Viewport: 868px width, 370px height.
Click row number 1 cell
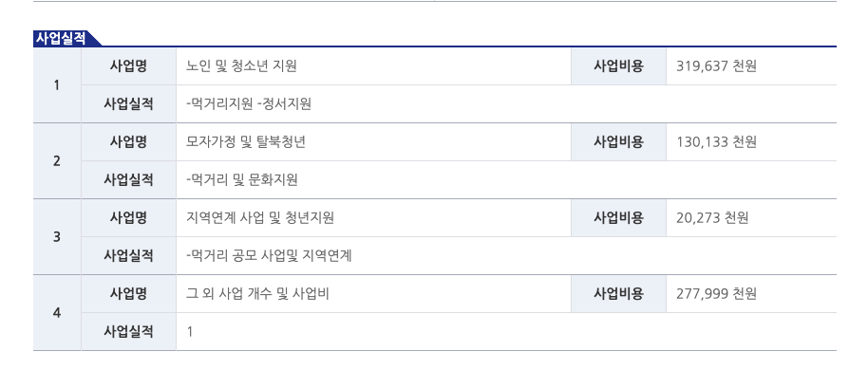pyautogui.click(x=57, y=85)
